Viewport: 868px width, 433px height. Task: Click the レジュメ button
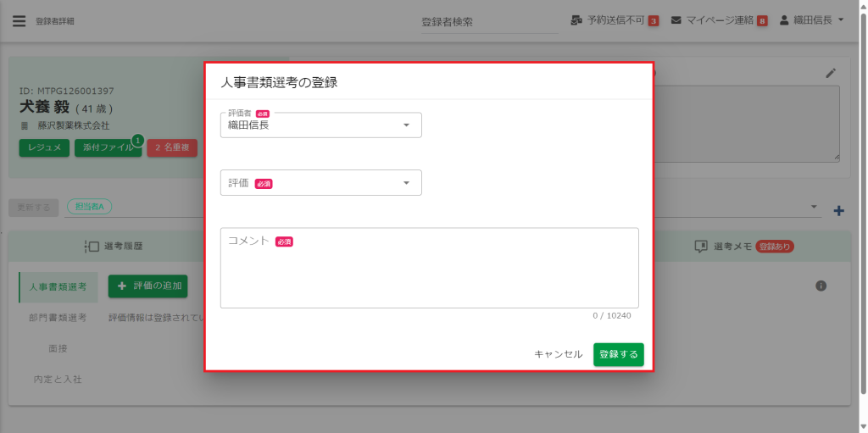coord(44,147)
